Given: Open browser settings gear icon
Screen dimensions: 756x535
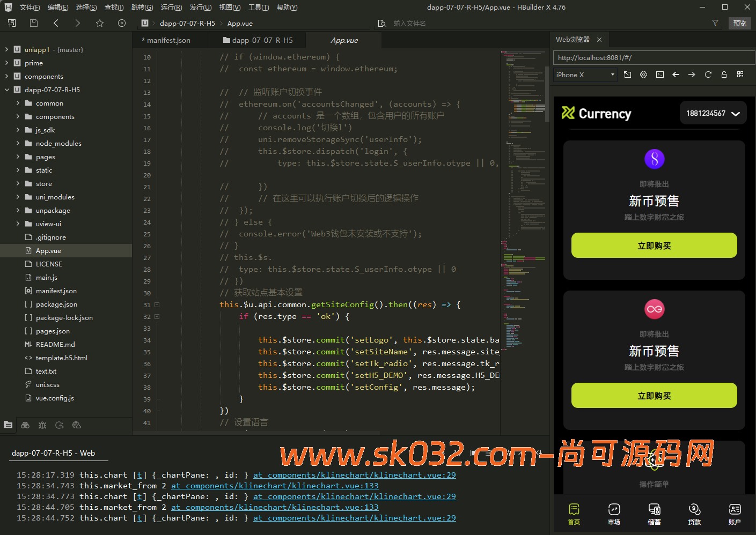Looking at the screenshot, I should (643, 75).
